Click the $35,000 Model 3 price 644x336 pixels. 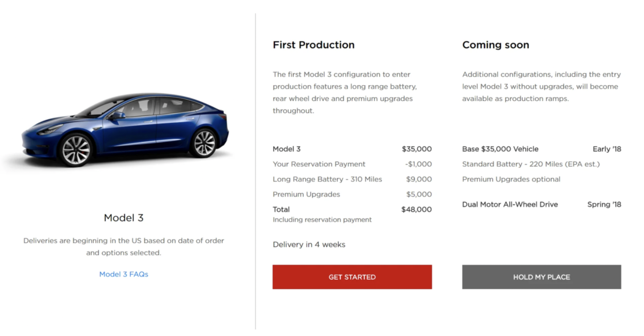click(417, 149)
